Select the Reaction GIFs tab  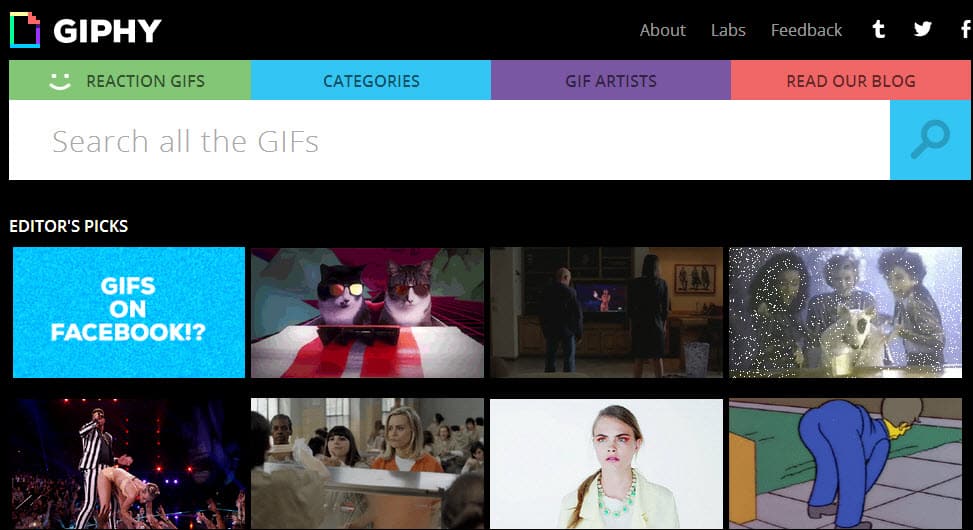coord(130,80)
